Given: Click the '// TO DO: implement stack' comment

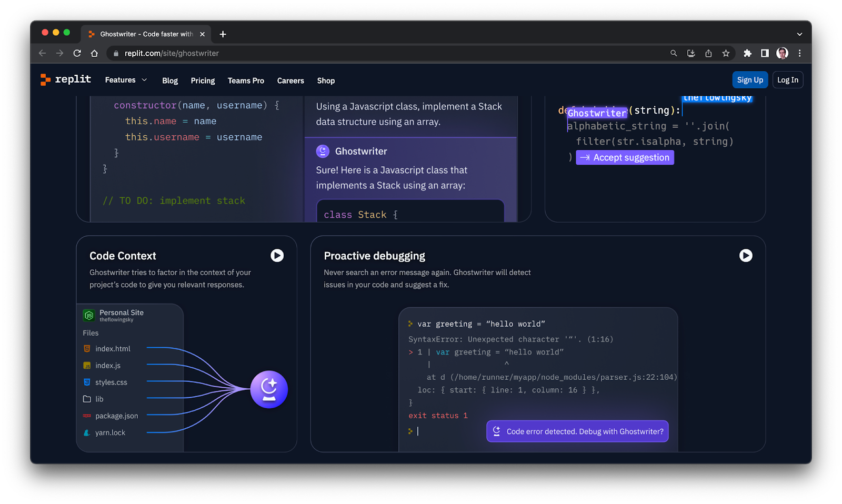Looking at the screenshot, I should [x=174, y=200].
